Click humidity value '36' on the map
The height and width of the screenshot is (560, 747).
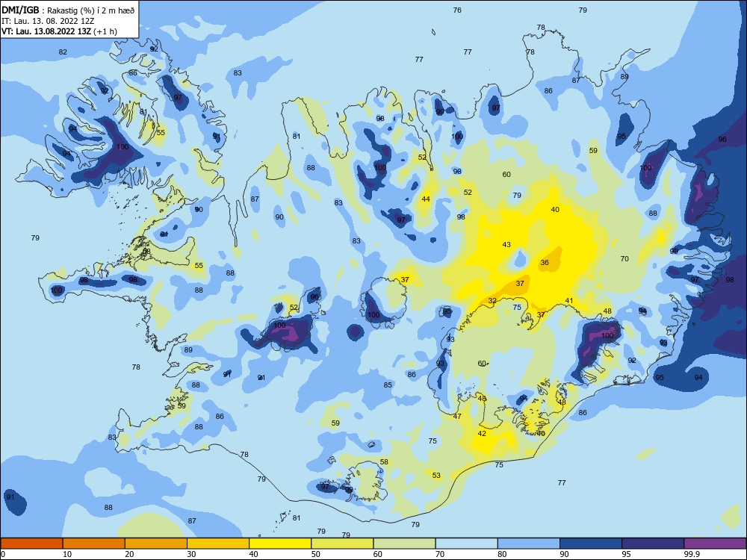pos(545,262)
